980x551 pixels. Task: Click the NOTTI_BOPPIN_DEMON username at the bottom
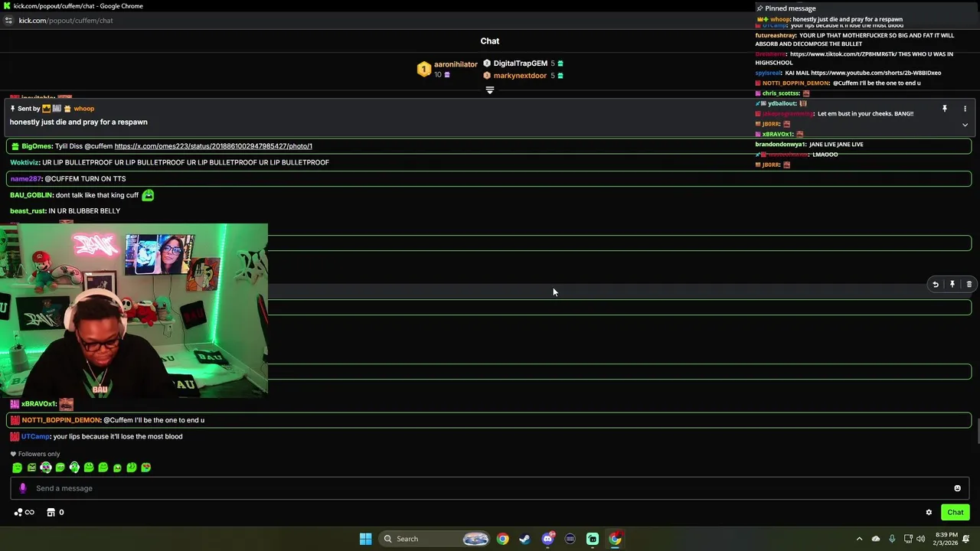tap(60, 420)
